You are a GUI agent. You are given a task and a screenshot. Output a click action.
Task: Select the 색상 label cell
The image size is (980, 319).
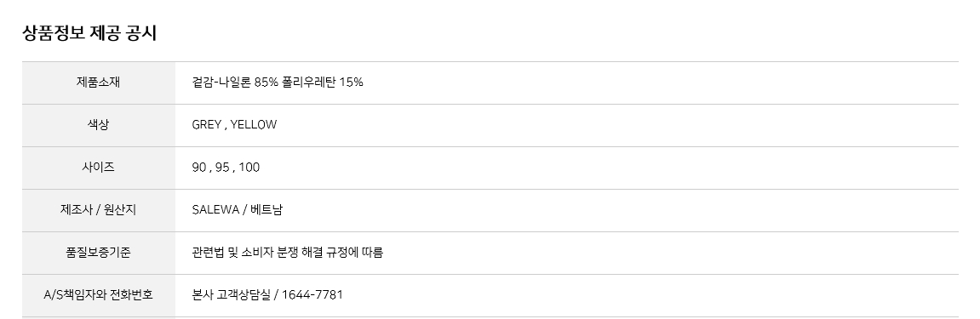tap(99, 125)
